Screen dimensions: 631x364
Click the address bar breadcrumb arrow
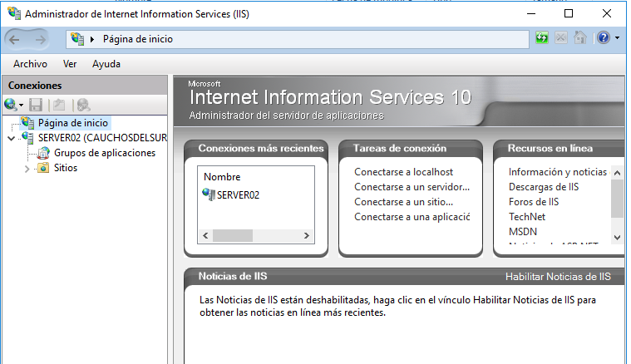click(92, 39)
